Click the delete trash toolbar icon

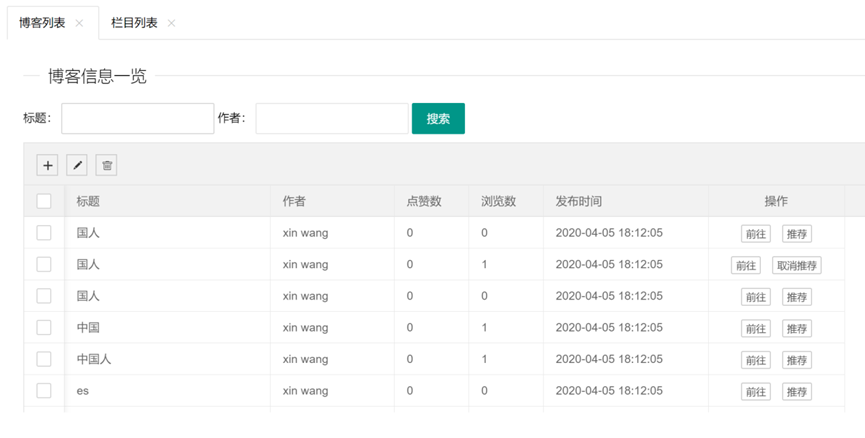[x=107, y=165]
